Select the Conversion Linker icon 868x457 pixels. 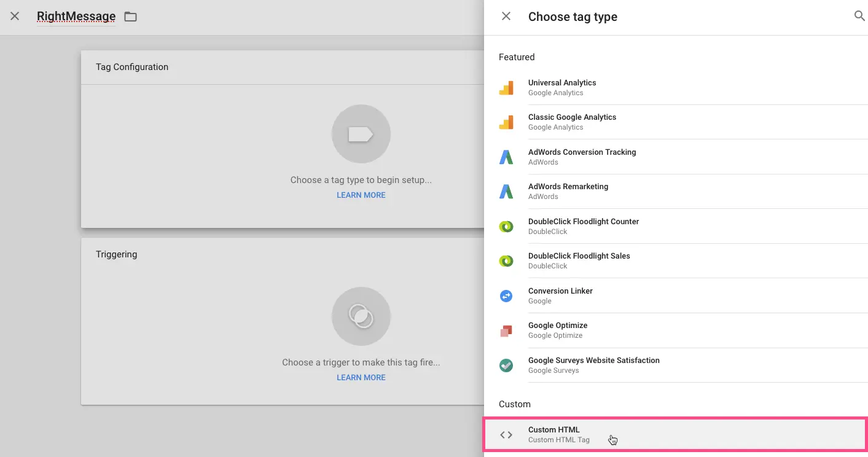coord(506,296)
